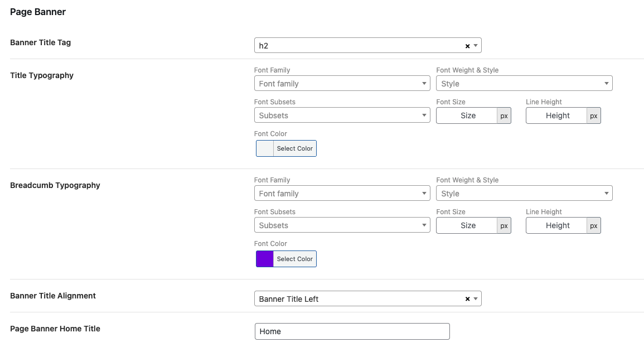This screenshot has height=347, width=644.
Task: Open Title Typography Font family dropdown
Action: pyautogui.click(x=341, y=84)
